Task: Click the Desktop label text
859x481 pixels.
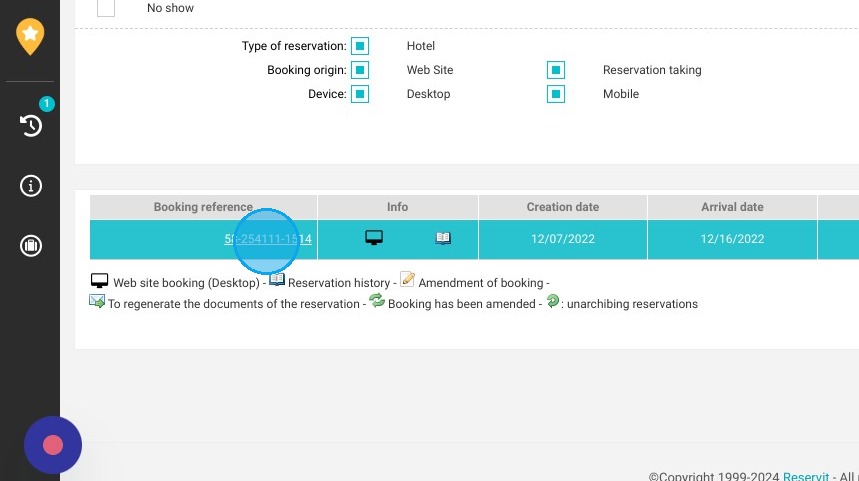Action: 428,94
